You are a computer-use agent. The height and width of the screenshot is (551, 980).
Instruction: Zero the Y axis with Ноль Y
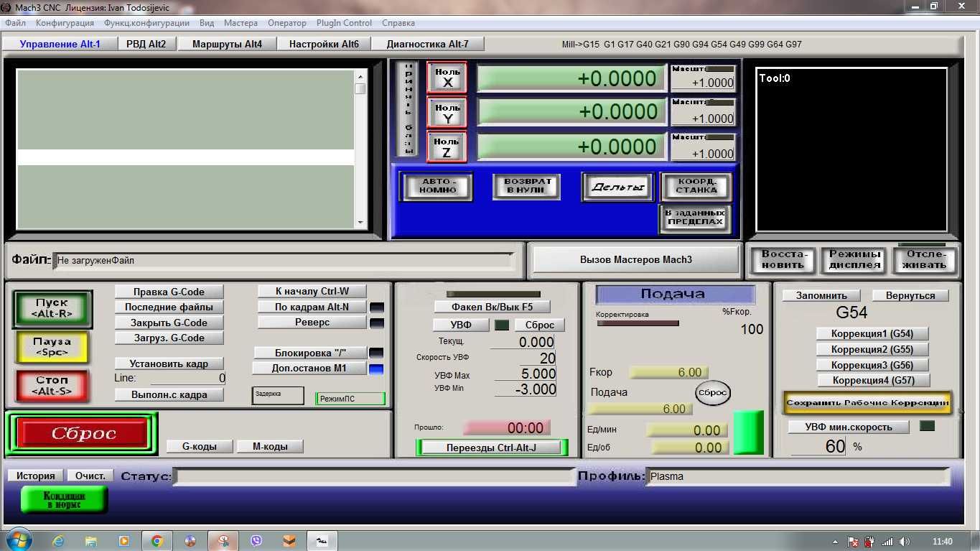(x=447, y=113)
